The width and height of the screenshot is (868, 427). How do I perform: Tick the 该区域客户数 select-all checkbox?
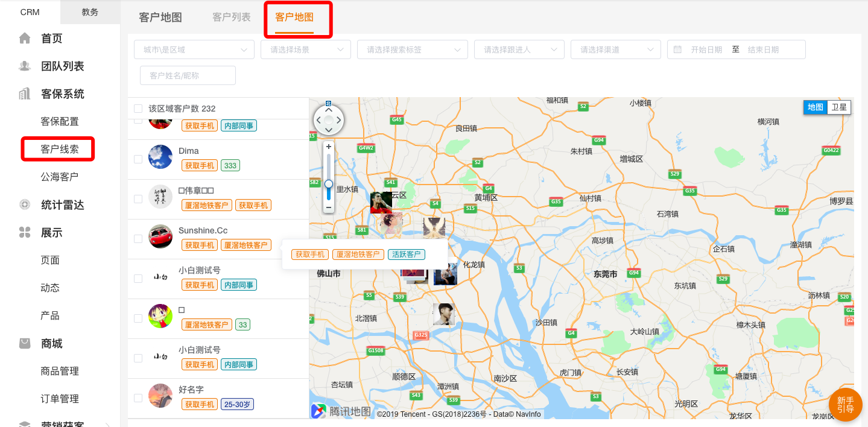coord(138,109)
